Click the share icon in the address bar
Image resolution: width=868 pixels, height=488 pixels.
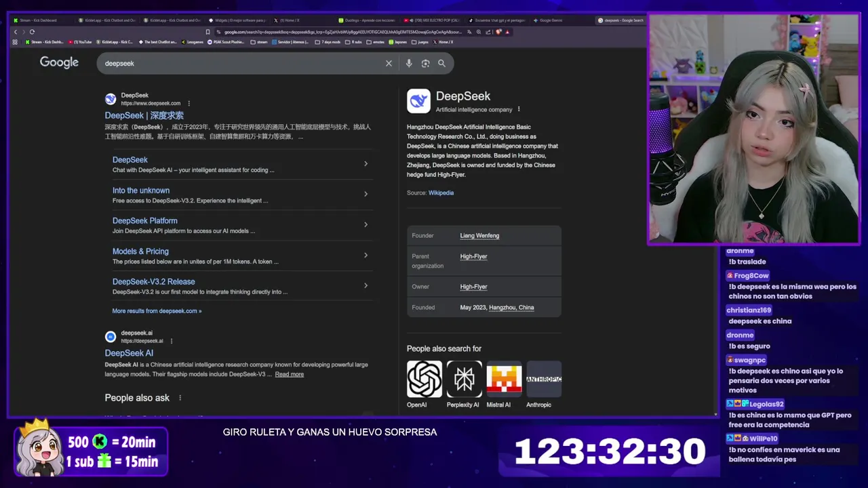(x=488, y=32)
